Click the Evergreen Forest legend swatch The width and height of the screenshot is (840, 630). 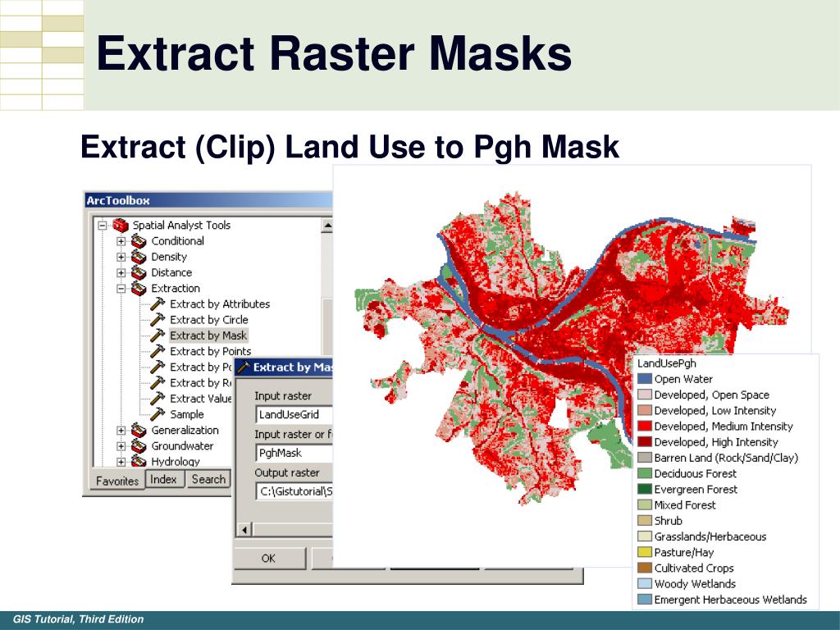pos(645,489)
